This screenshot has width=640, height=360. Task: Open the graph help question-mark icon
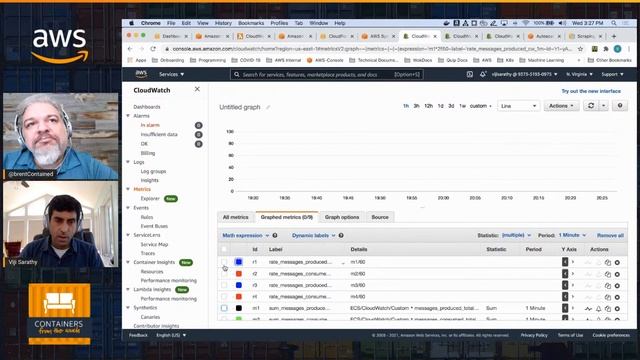(620, 106)
